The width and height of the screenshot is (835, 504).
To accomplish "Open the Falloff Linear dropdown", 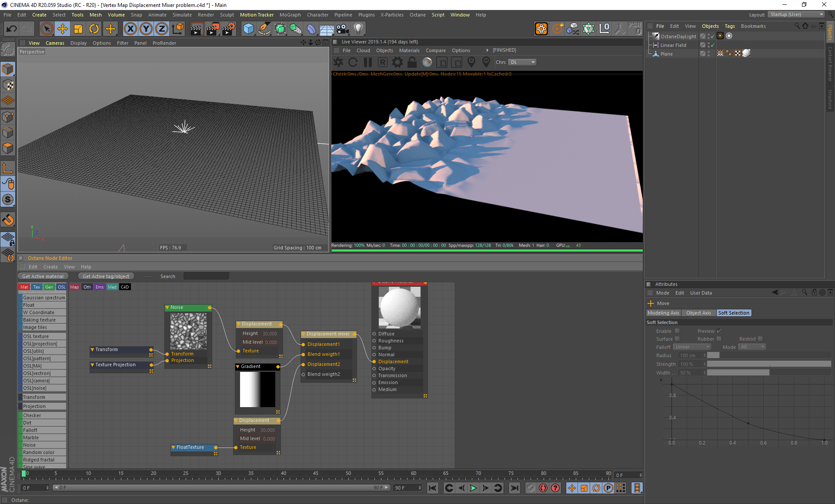I will pos(692,347).
